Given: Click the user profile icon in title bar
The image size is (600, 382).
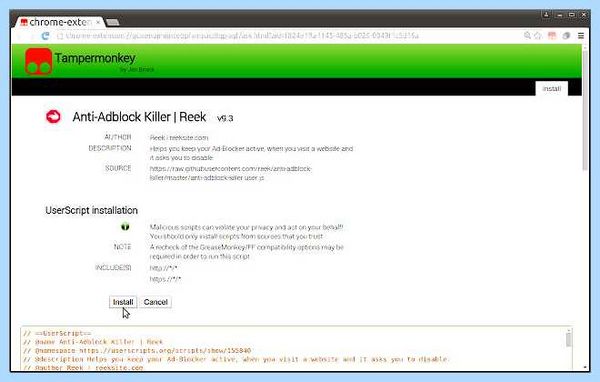Looking at the screenshot, I should coord(546,15).
